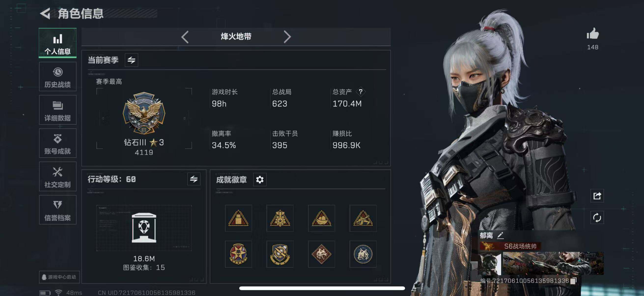Viewport: 644px width, 296px height.
Task: Open the 社交定制 sidebar item
Action: point(57,177)
